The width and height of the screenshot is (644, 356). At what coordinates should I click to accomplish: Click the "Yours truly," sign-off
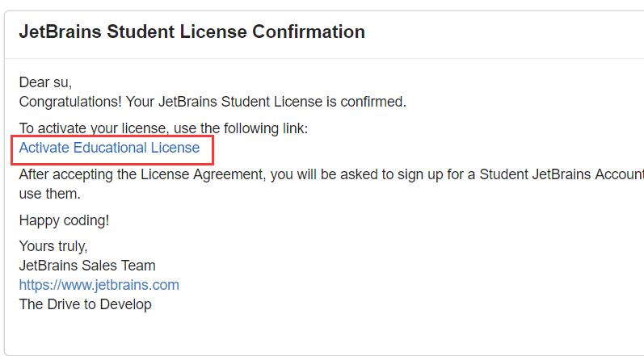click(x=53, y=246)
